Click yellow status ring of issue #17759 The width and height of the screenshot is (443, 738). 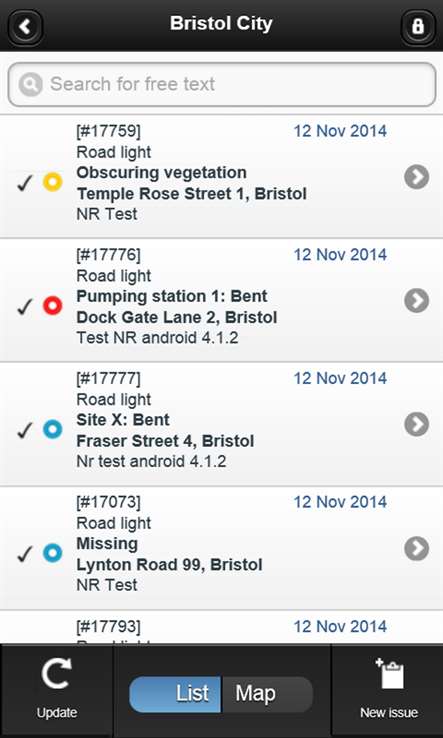tap(53, 182)
